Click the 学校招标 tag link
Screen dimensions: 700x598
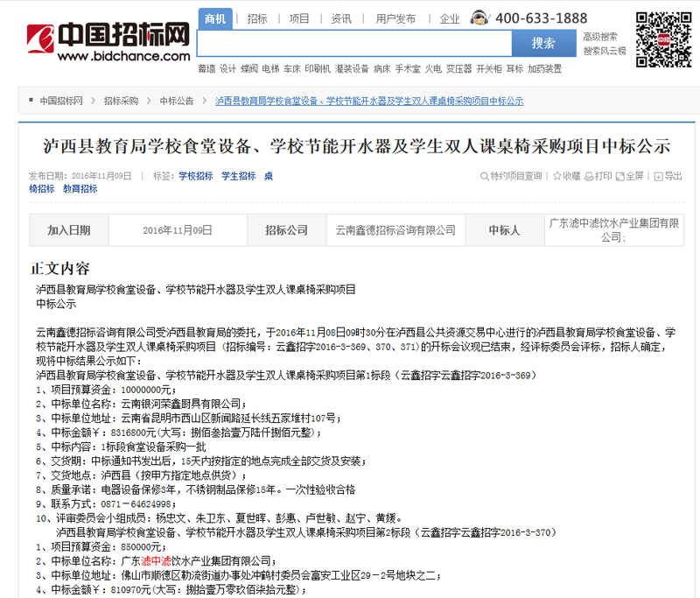tap(197, 176)
